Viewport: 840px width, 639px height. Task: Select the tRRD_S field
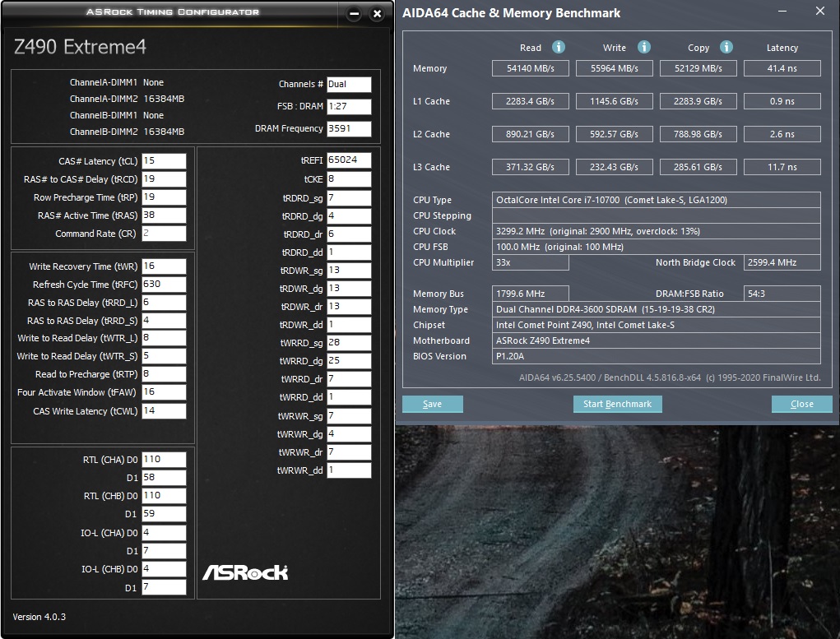[x=164, y=320]
